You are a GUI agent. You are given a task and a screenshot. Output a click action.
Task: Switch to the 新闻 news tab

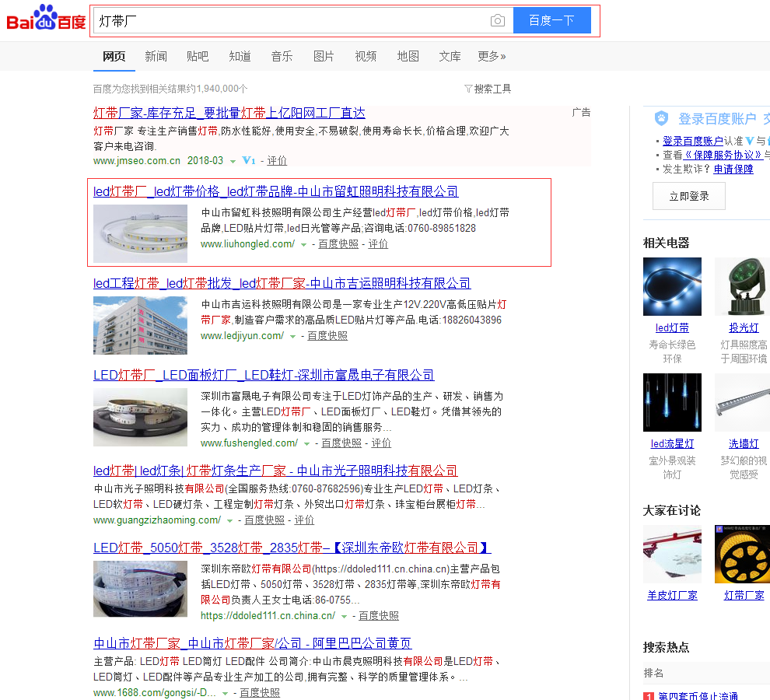(x=156, y=56)
